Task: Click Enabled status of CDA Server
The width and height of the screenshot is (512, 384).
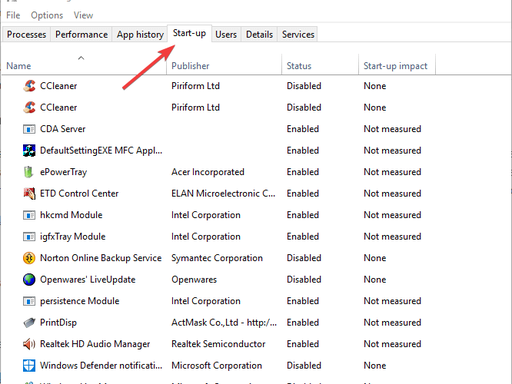Action: pos(303,129)
